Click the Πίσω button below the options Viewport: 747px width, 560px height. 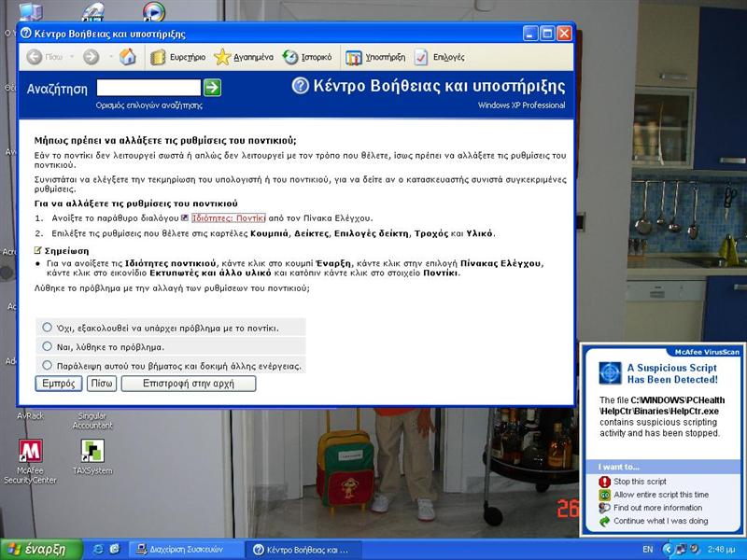click(x=102, y=384)
